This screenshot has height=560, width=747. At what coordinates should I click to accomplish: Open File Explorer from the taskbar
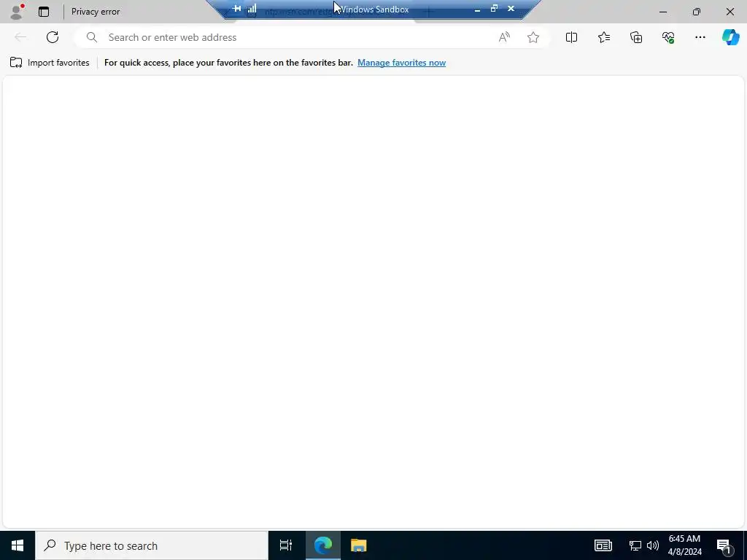[x=359, y=545]
